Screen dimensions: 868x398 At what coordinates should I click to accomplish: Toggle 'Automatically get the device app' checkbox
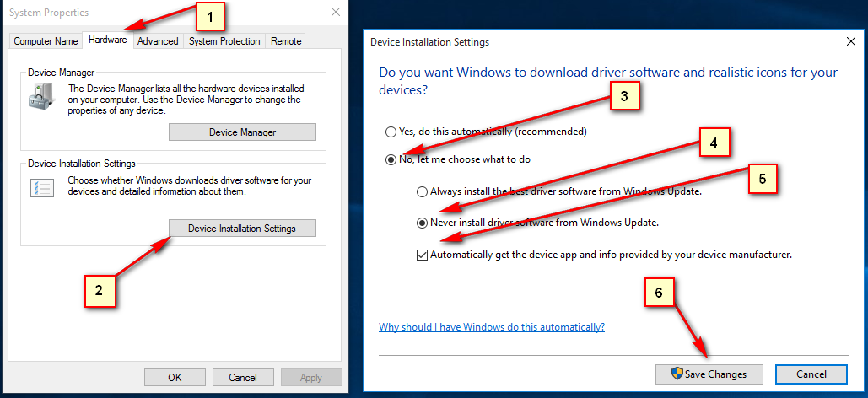click(x=422, y=255)
